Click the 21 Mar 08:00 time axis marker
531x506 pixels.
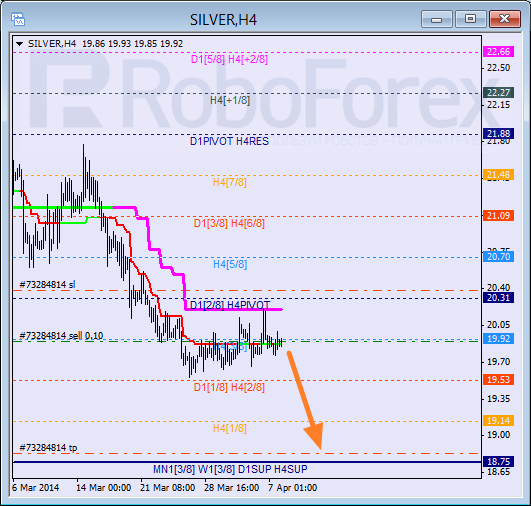click(x=167, y=487)
